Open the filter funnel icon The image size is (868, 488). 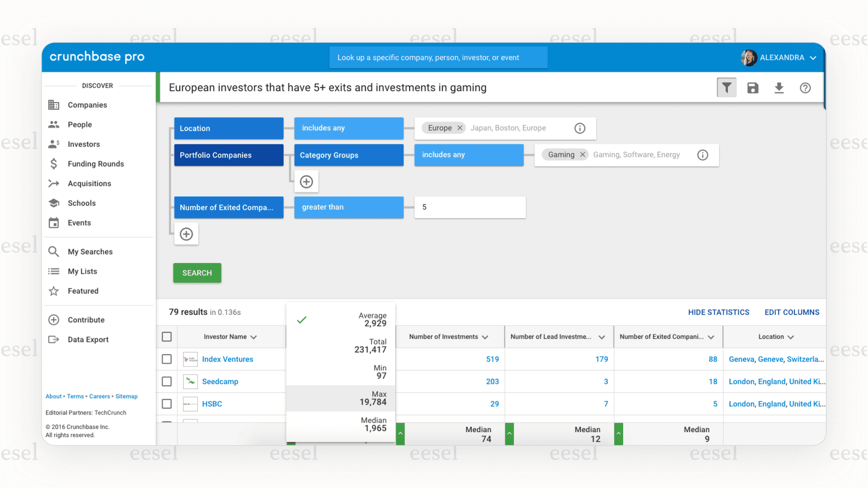coord(726,87)
